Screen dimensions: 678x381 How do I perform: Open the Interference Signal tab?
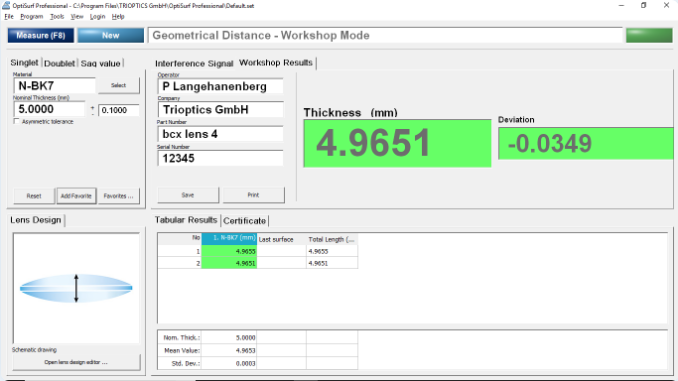(x=194, y=63)
